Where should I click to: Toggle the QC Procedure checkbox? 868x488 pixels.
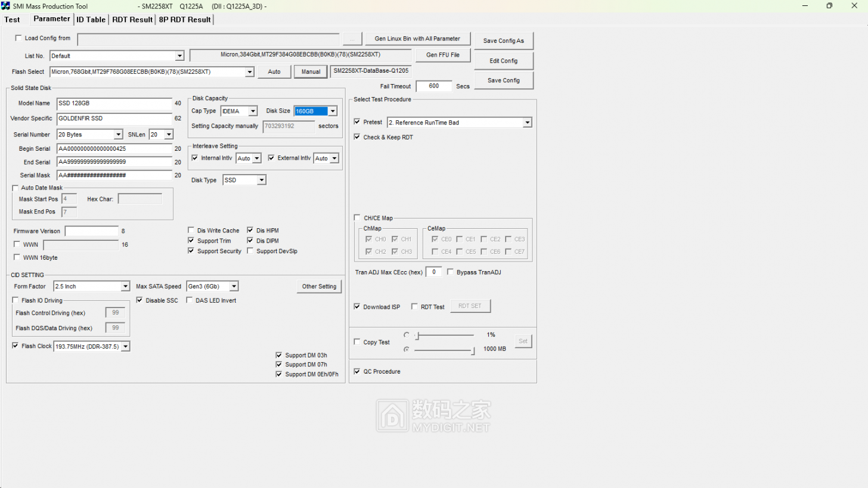coord(357,371)
